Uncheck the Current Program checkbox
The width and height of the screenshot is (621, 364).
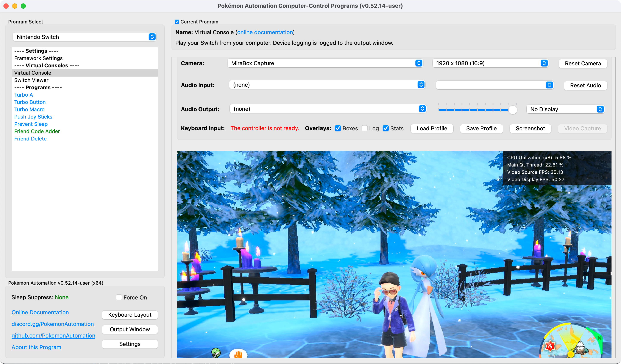pyautogui.click(x=177, y=22)
